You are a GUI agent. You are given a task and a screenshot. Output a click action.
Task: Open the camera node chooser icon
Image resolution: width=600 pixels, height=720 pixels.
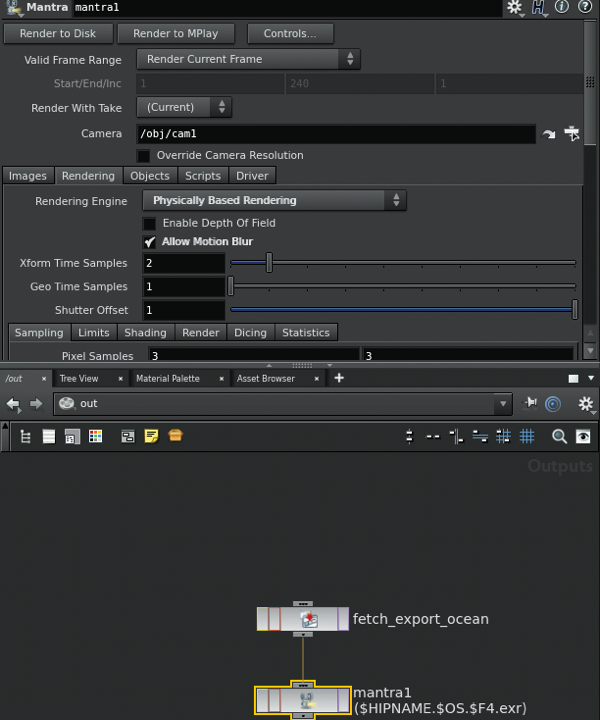(572, 134)
